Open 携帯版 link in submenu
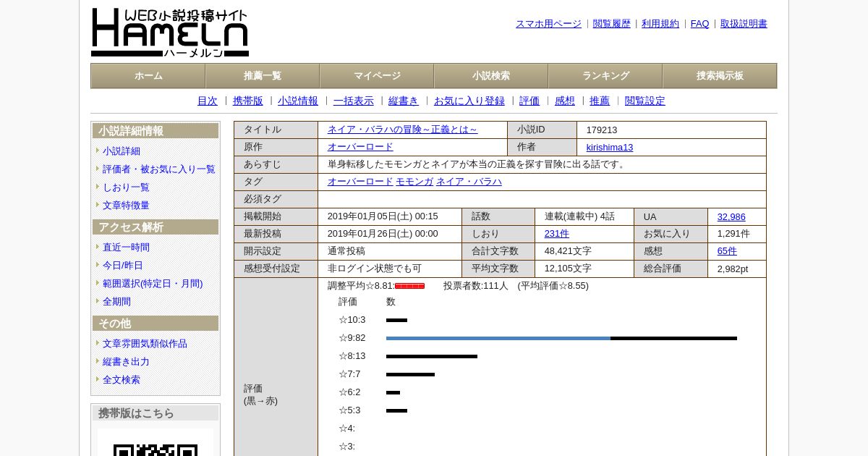 pyautogui.click(x=248, y=101)
